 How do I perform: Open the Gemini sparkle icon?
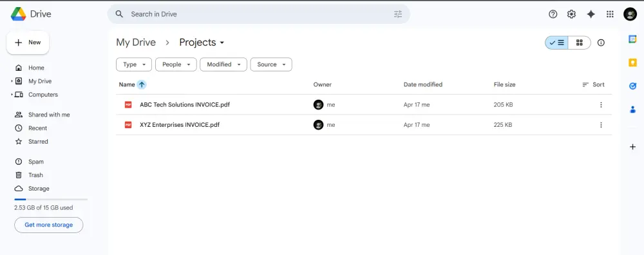click(591, 14)
